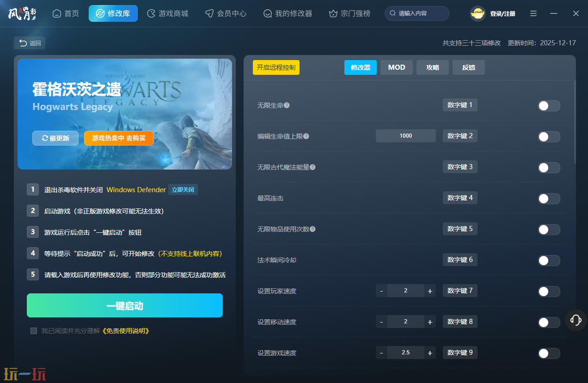Click hotkey 数字键 2 button

tap(460, 136)
